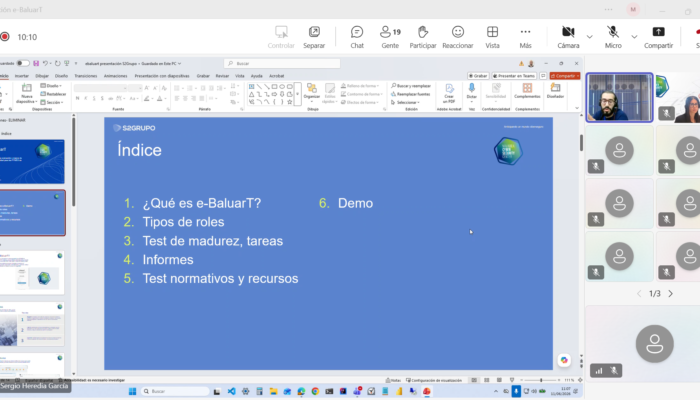
Task: Request control with the Controlar button
Action: tap(281, 37)
